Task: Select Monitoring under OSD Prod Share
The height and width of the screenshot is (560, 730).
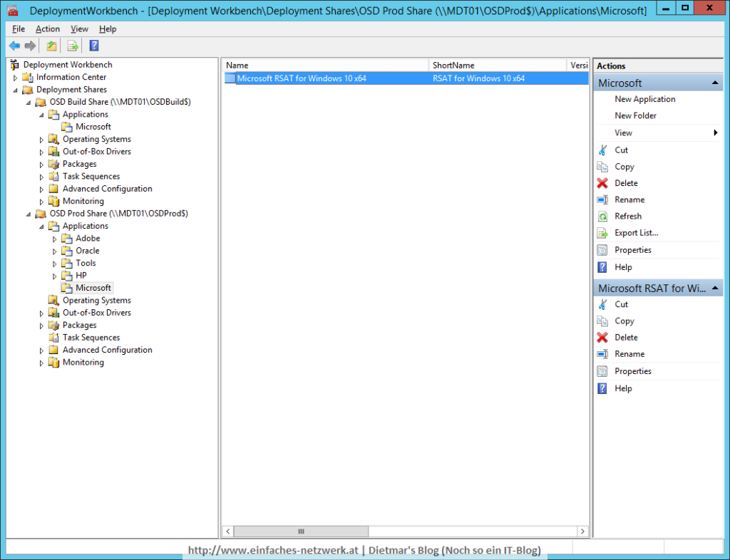Action: point(83,363)
